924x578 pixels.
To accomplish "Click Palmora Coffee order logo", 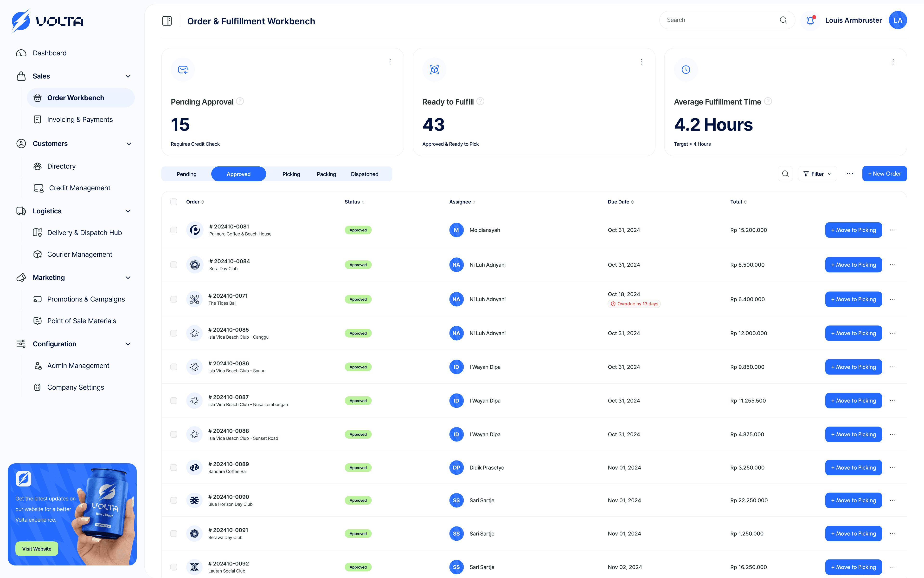I will [x=195, y=230].
